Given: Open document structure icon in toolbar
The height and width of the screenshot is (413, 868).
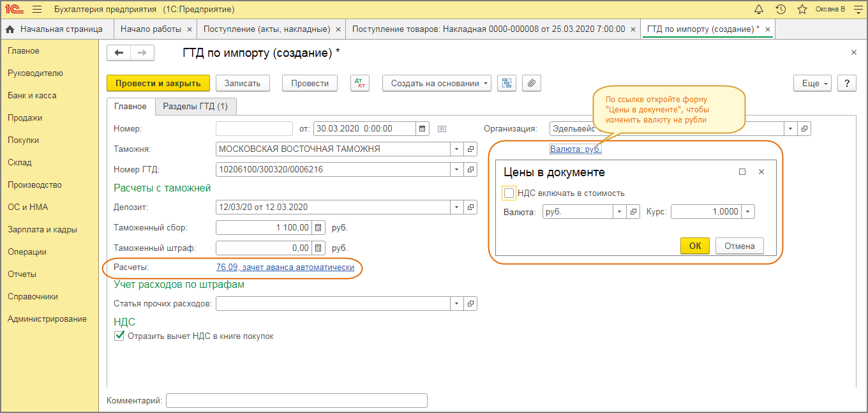Looking at the screenshot, I should pos(507,83).
